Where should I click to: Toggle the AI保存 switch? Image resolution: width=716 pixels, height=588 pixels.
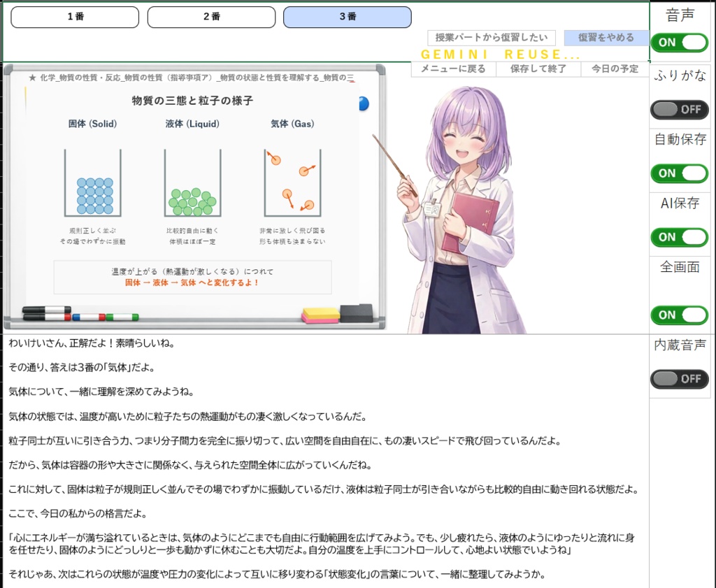click(680, 238)
